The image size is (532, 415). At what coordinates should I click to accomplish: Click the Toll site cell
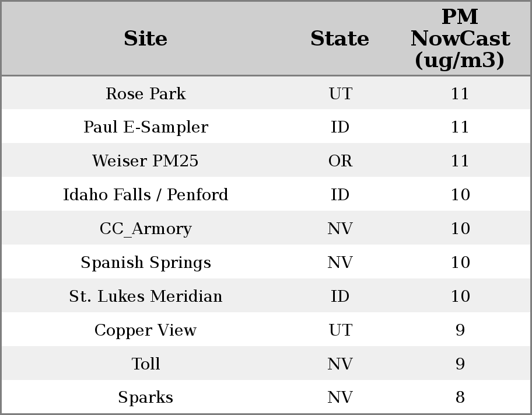(x=146, y=364)
